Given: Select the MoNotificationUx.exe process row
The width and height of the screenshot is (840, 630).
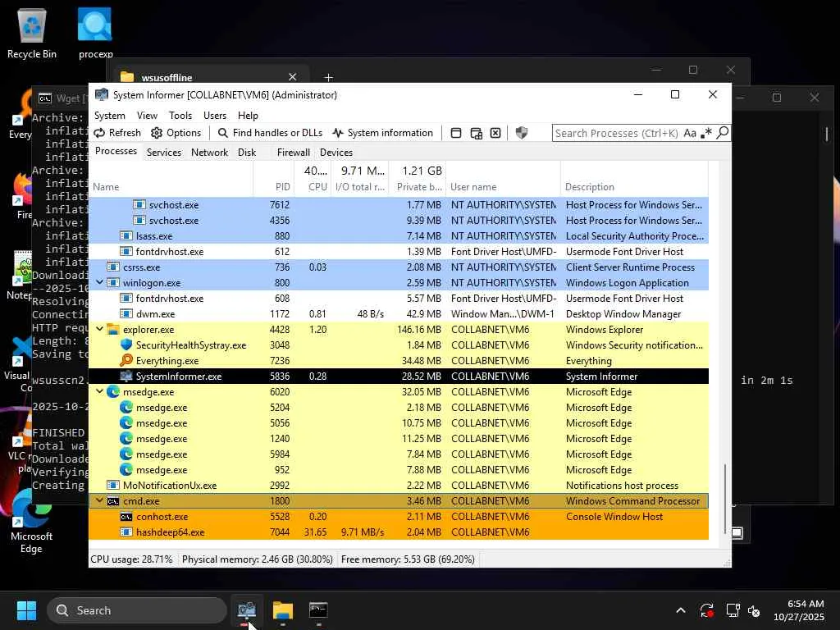Looking at the screenshot, I should [399, 486].
